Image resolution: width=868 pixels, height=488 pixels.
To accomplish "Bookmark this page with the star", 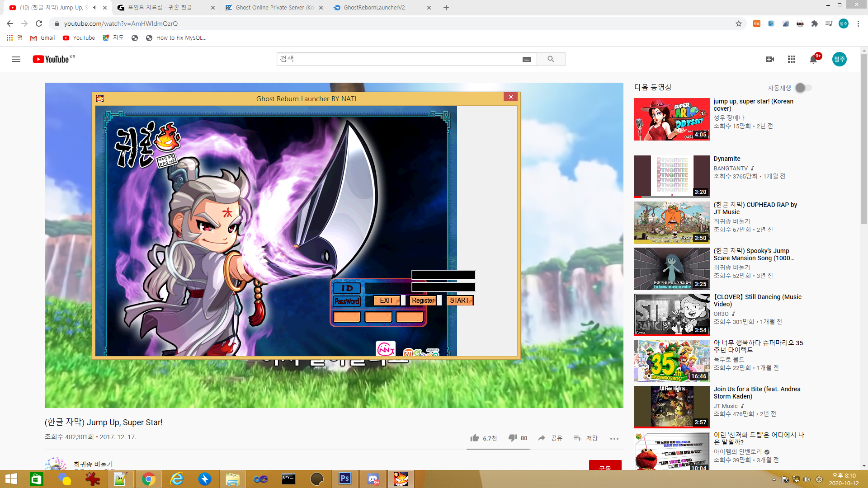I will (739, 23).
